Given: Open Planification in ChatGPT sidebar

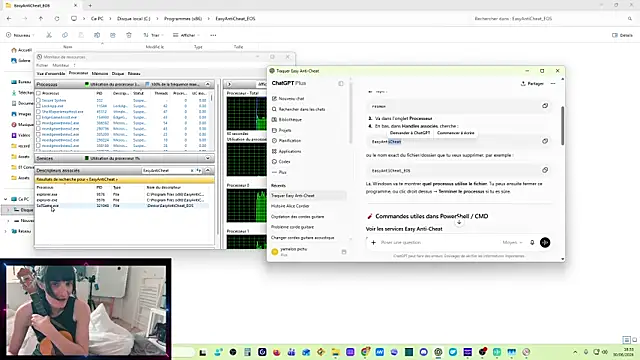Looking at the screenshot, I should (287, 140).
